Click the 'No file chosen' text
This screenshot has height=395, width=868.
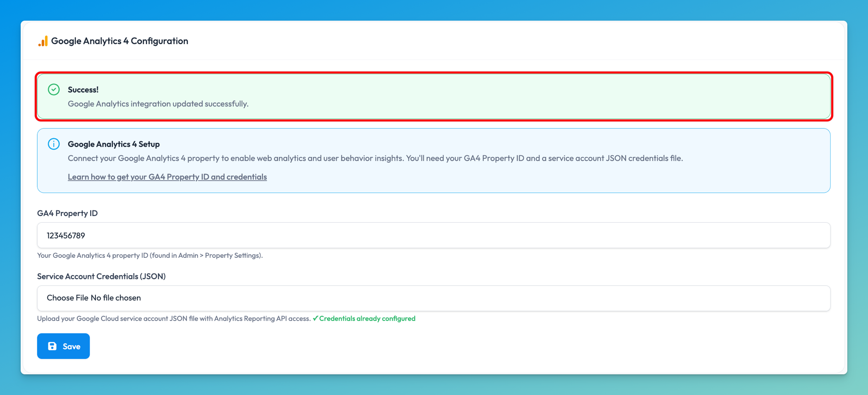tap(116, 298)
